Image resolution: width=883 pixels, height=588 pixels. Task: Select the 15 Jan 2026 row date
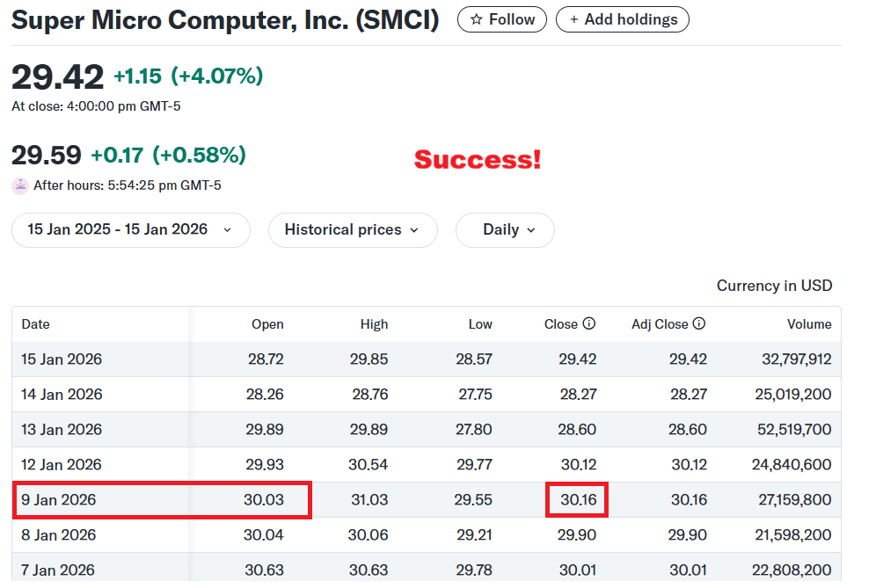point(62,359)
